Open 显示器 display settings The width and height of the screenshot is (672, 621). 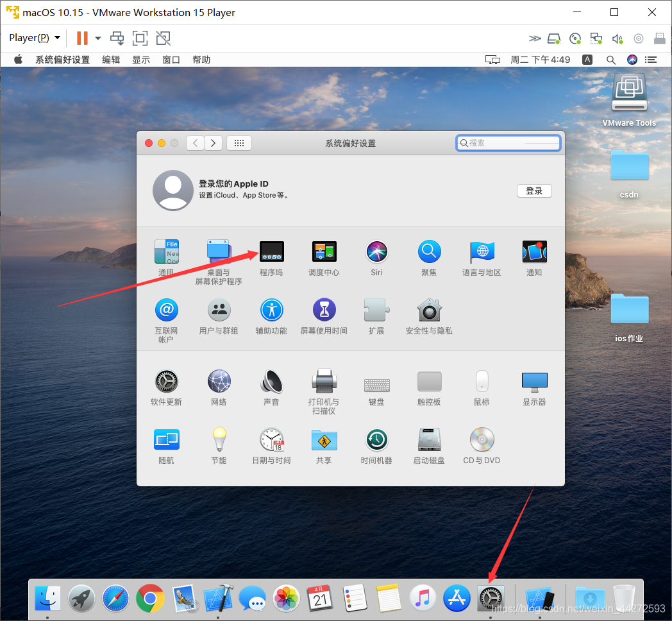[534, 382]
